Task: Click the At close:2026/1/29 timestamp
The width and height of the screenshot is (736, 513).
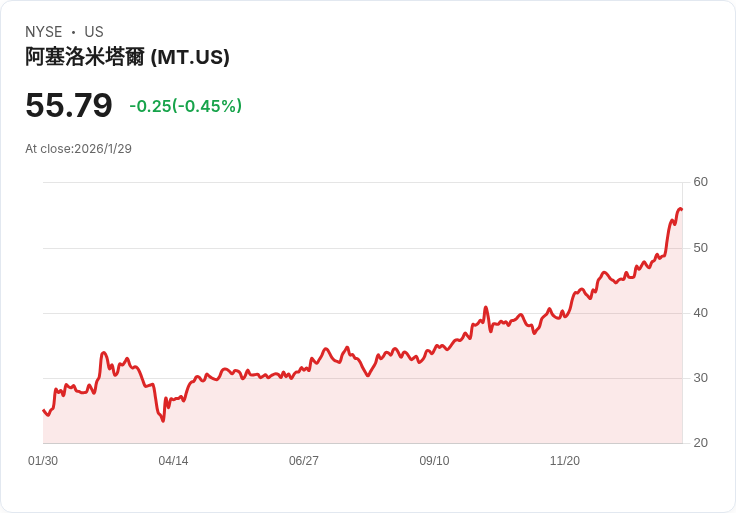Action: click(x=78, y=149)
